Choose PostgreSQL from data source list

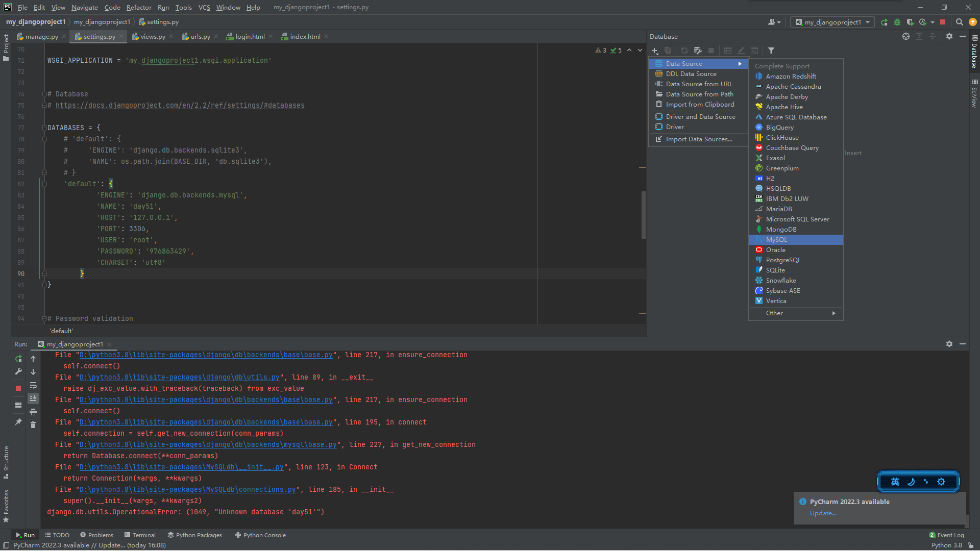click(796, 260)
